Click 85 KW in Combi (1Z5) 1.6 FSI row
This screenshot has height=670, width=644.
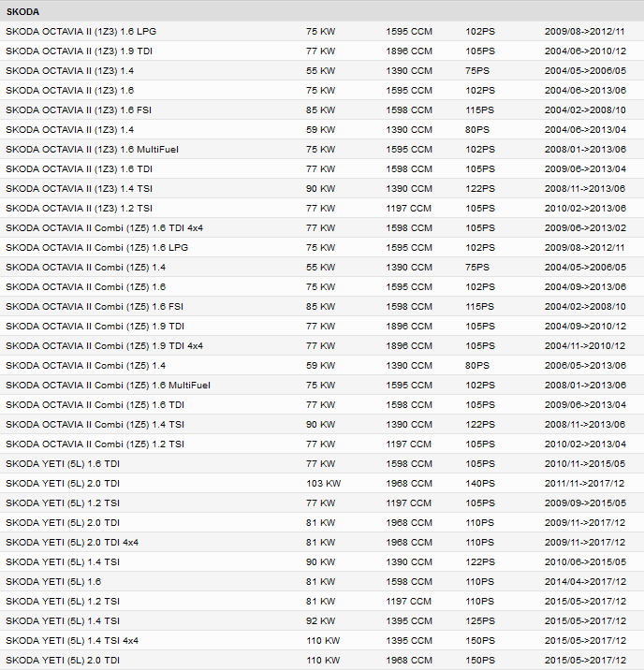320,307
